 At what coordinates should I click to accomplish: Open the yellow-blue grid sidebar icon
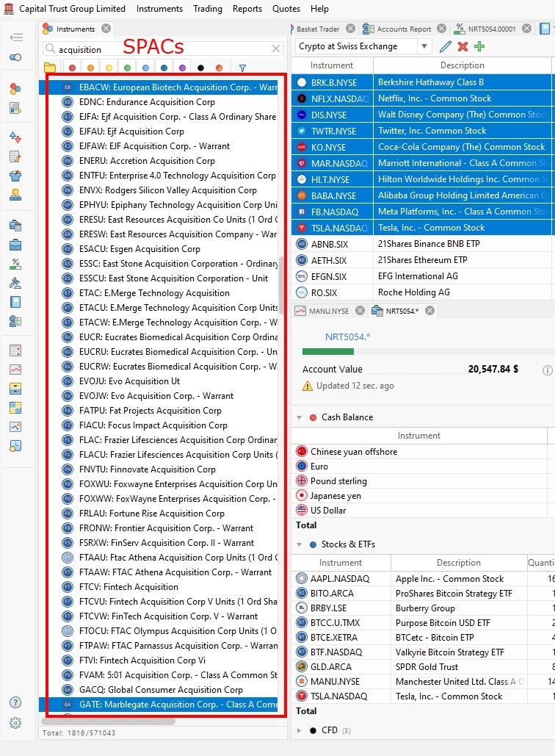(x=15, y=408)
